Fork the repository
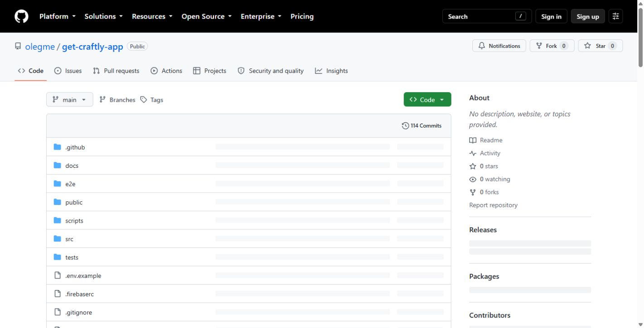Screen dimensions: 644x328 click(x=552, y=46)
